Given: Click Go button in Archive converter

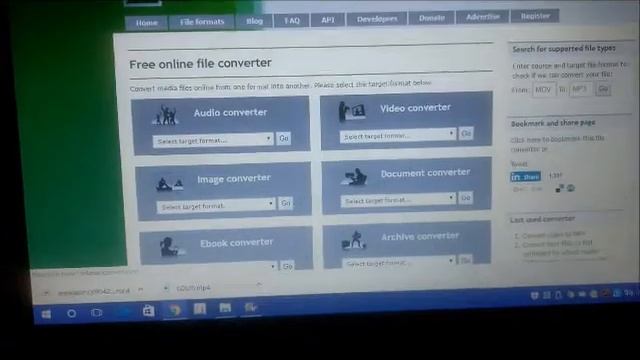Looking at the screenshot, I should point(466,260).
